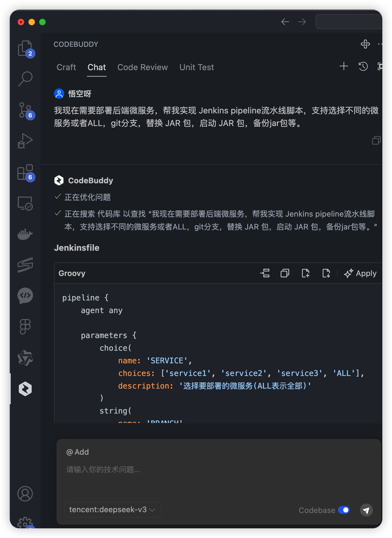This screenshot has height=538, width=392.
Task: Start a new chat with plus icon
Action: [344, 66]
